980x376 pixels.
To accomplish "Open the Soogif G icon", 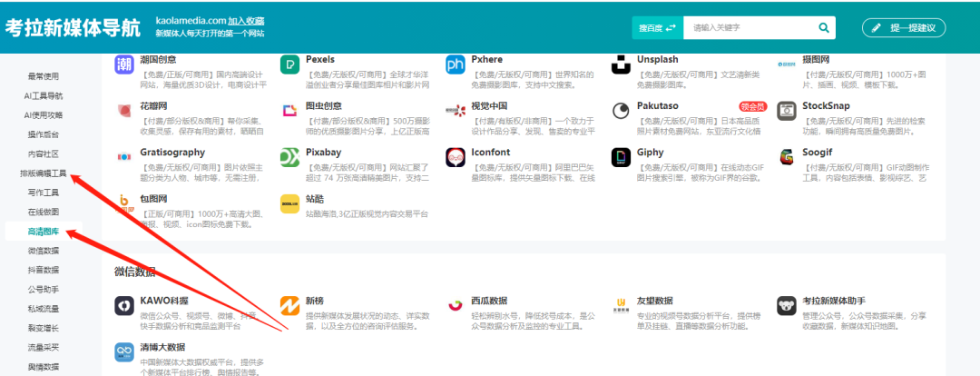I will (786, 157).
